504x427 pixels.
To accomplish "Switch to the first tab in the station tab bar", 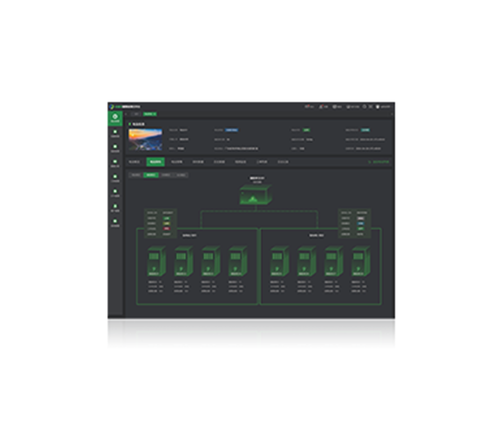I will 134,162.
